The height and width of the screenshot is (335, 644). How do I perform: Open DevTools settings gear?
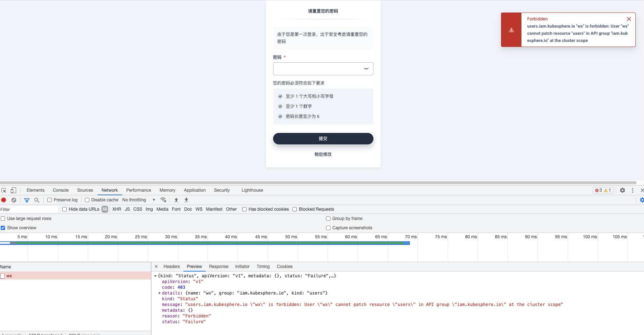(x=622, y=190)
